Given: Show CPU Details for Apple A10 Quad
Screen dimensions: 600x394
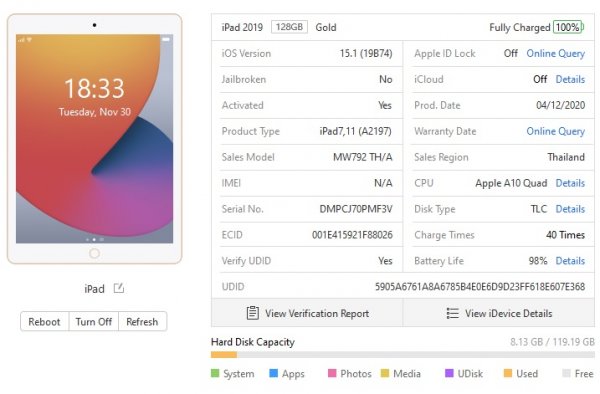Looking at the screenshot, I should point(570,183).
